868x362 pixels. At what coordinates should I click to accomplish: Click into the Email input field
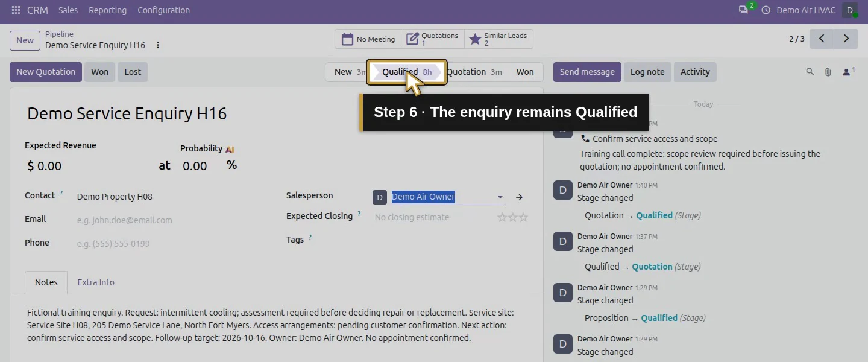(x=172, y=220)
